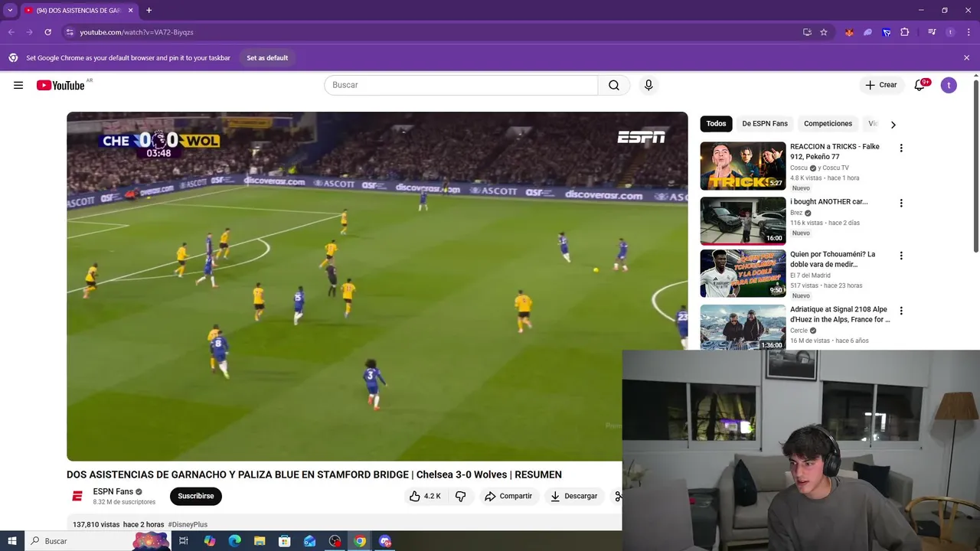Go back in Chrome

(11, 32)
